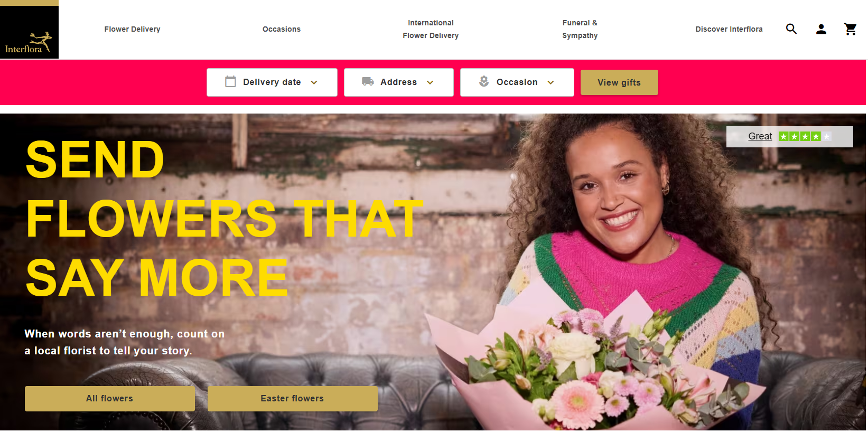868x432 pixels.
Task: Click the calendar icon beside Delivery date
Action: pos(230,82)
